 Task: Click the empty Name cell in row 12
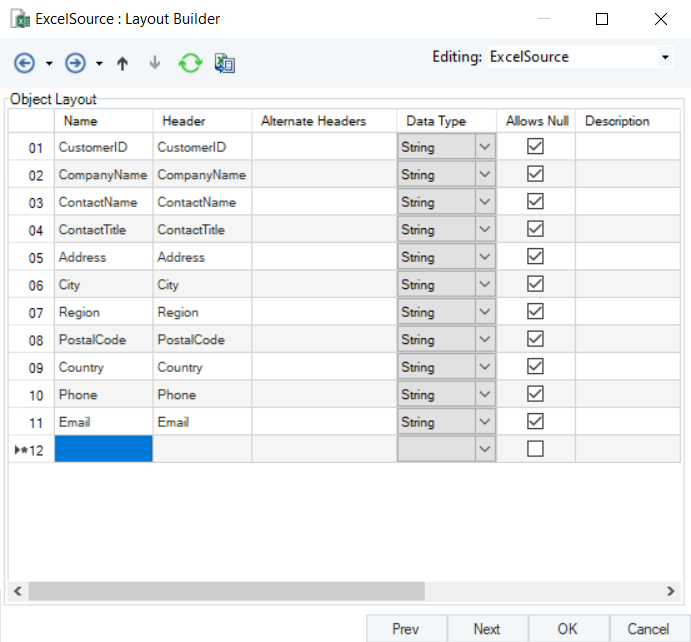pyautogui.click(x=104, y=449)
